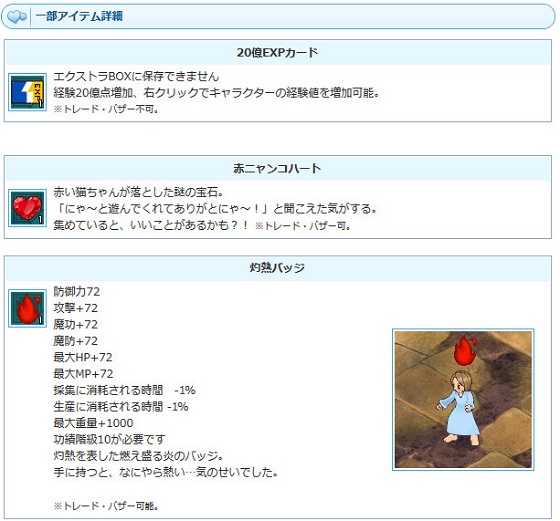Select the 20億EXPカード title bar
560x521 pixels.
tap(278, 52)
